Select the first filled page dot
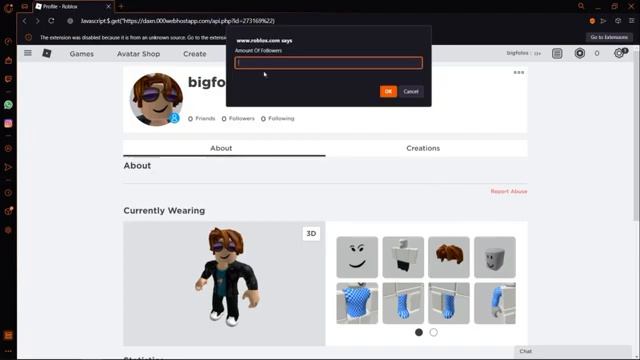Screen dimensions: 640x360 coord(419,332)
